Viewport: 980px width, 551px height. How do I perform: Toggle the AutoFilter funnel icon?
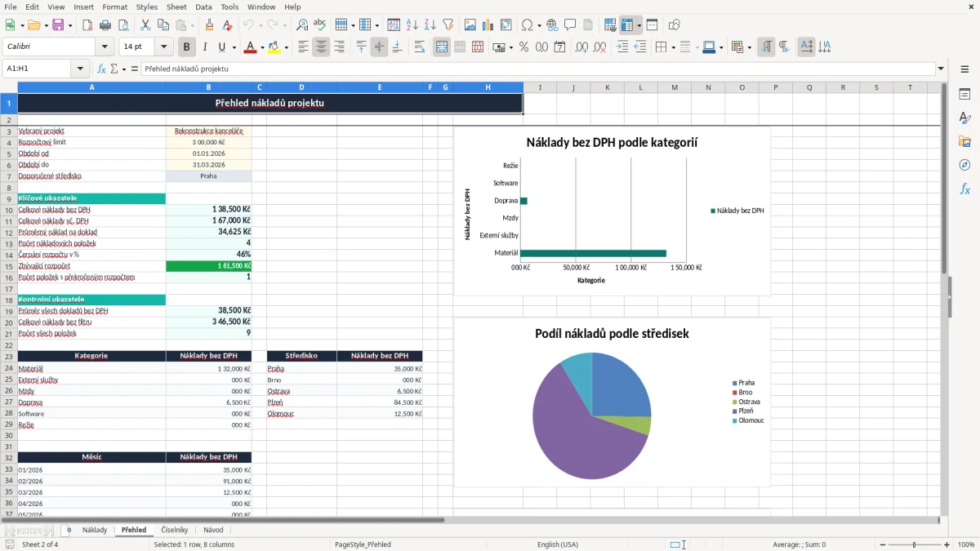coord(448,25)
